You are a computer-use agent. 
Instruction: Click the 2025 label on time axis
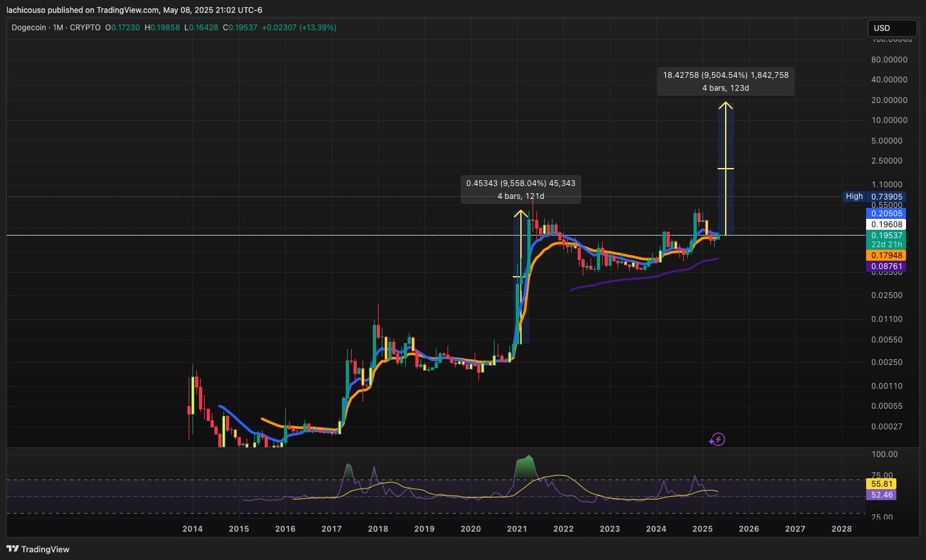tap(703, 528)
